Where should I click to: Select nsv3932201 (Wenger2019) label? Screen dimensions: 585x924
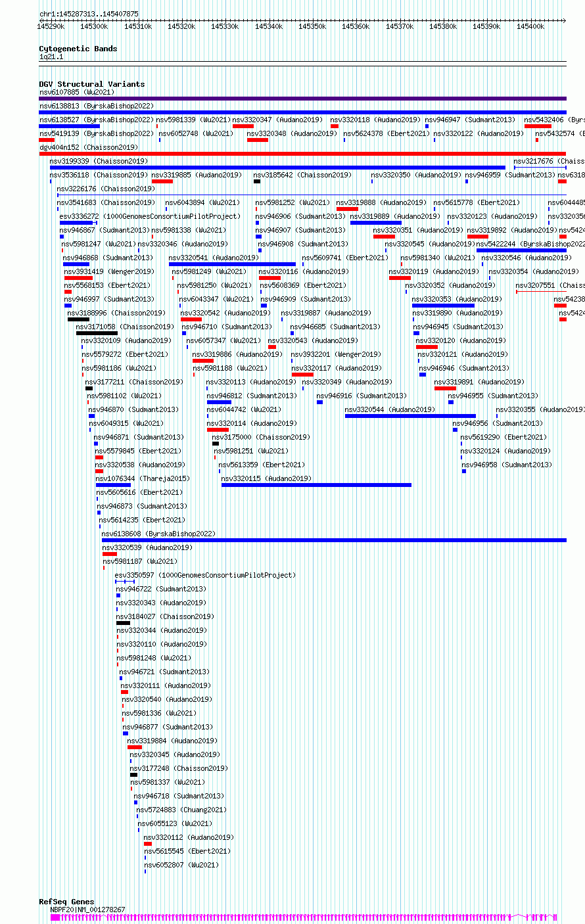coord(336,354)
